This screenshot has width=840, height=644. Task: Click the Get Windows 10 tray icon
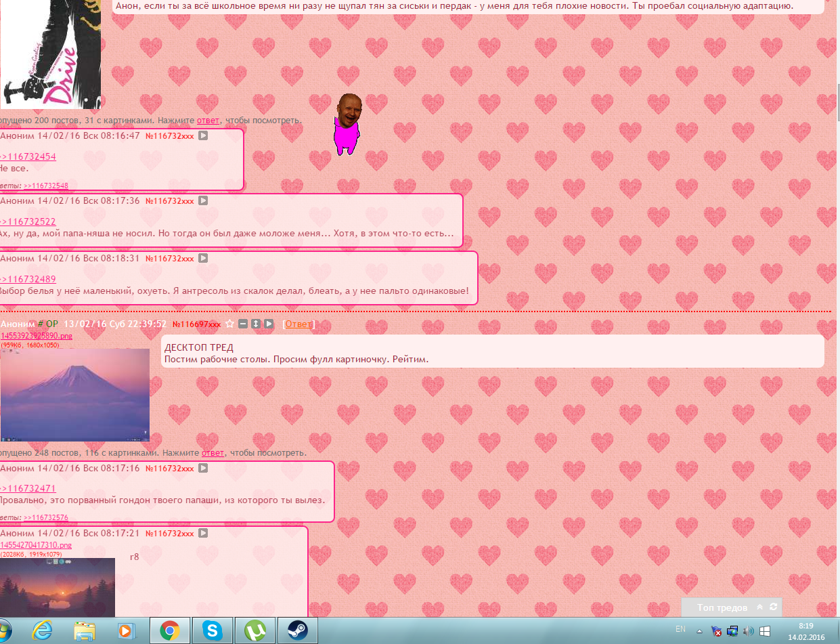pos(766,631)
